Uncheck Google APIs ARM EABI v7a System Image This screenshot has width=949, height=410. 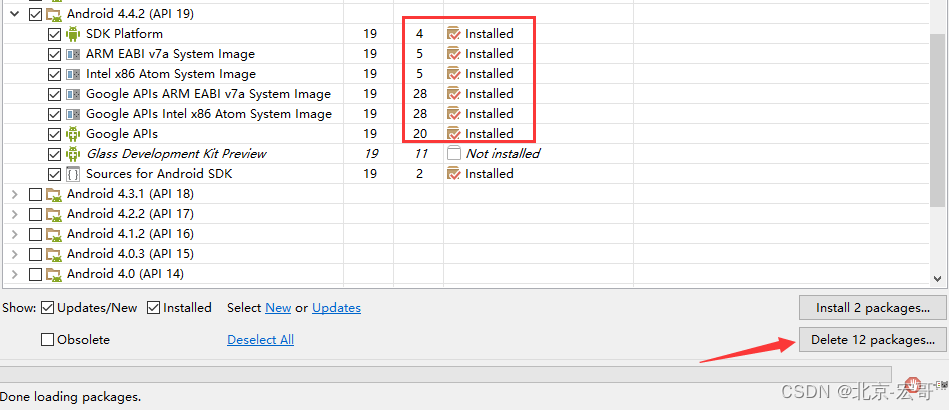point(54,94)
